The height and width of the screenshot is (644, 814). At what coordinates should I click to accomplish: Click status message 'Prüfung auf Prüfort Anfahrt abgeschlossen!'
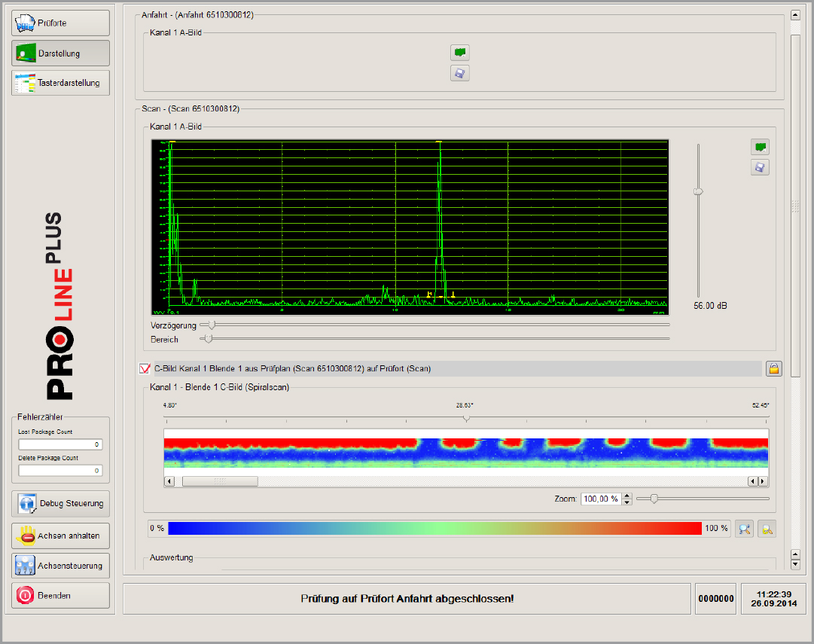point(407,599)
